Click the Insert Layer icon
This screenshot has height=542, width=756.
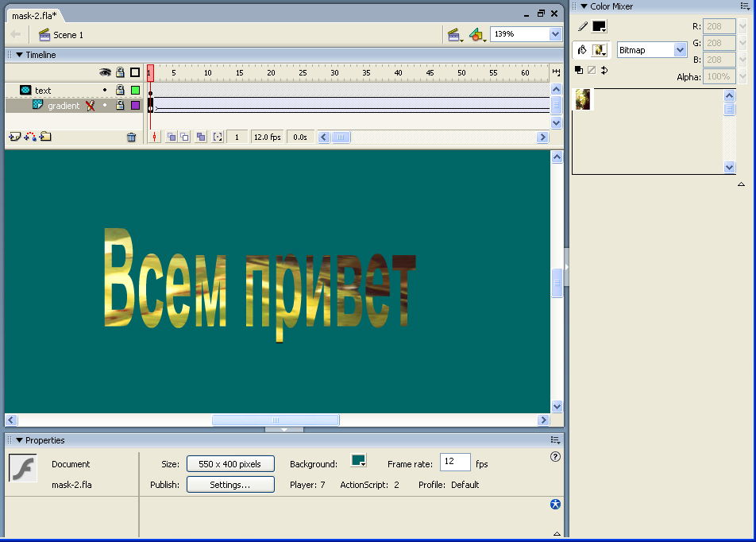point(13,137)
